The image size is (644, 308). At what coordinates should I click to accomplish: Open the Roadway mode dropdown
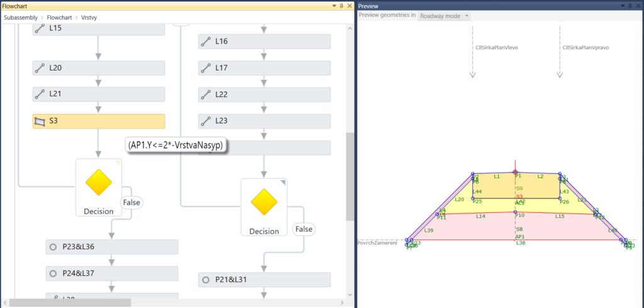pyautogui.click(x=444, y=16)
